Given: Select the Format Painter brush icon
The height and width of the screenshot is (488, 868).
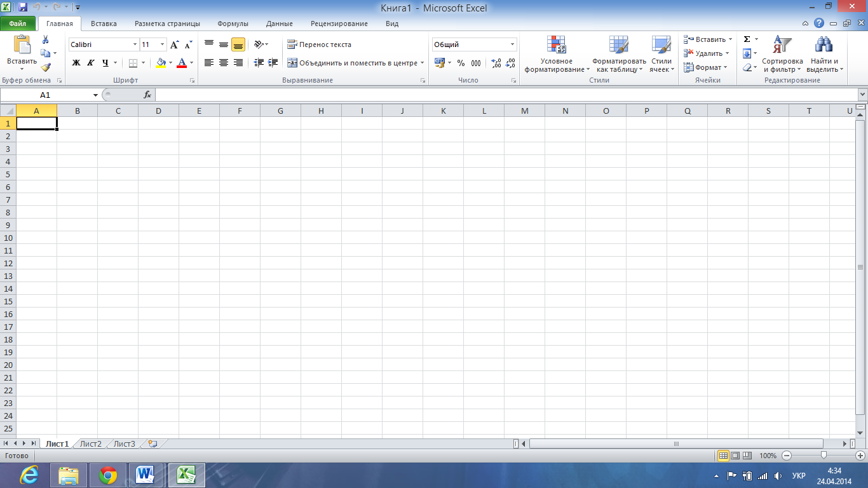Looking at the screenshot, I should pos(45,67).
